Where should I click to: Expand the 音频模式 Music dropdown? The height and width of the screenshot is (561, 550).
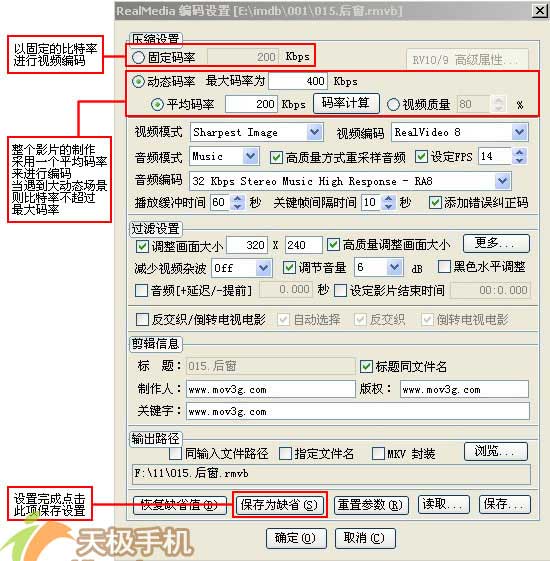coord(250,156)
